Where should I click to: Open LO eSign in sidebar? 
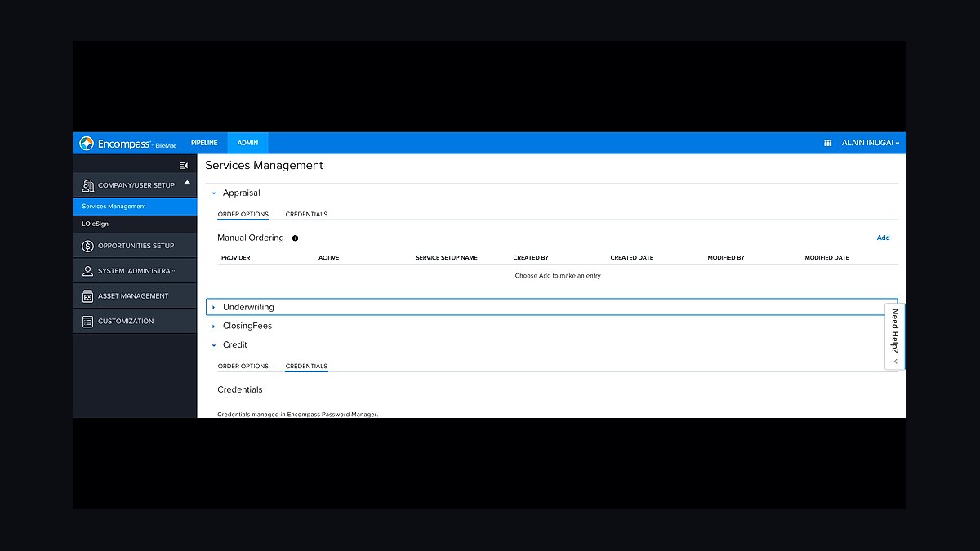(136, 224)
